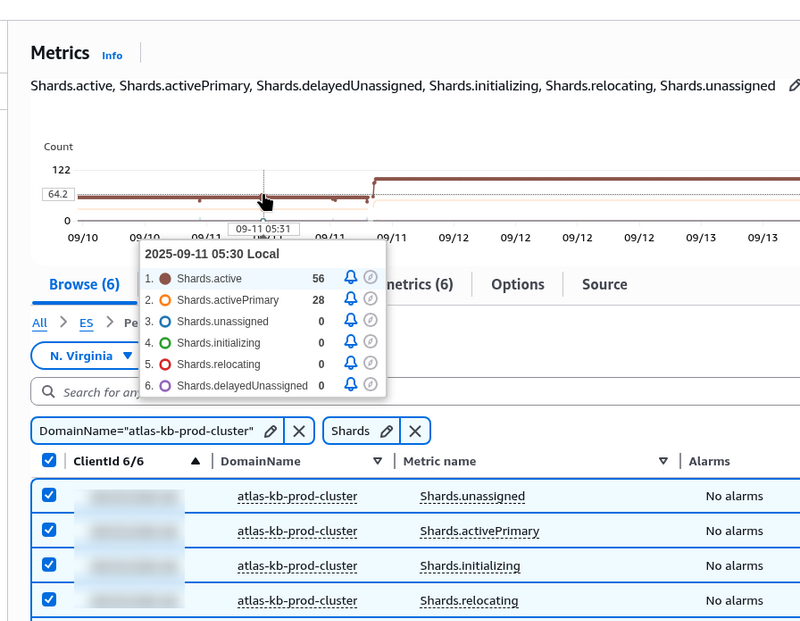Edit the graph title with pencil icon
This screenshot has height=621, width=800.
(x=794, y=87)
